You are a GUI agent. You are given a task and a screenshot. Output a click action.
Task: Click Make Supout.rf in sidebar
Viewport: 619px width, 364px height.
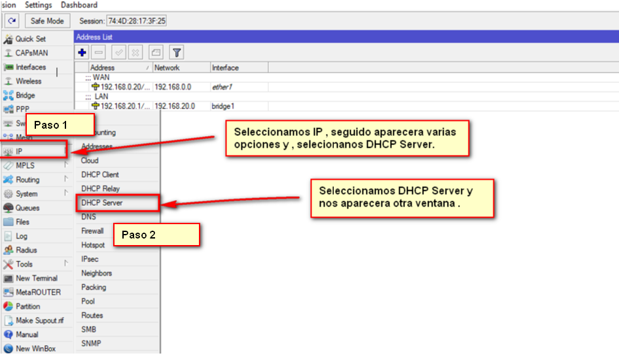pos(39,320)
